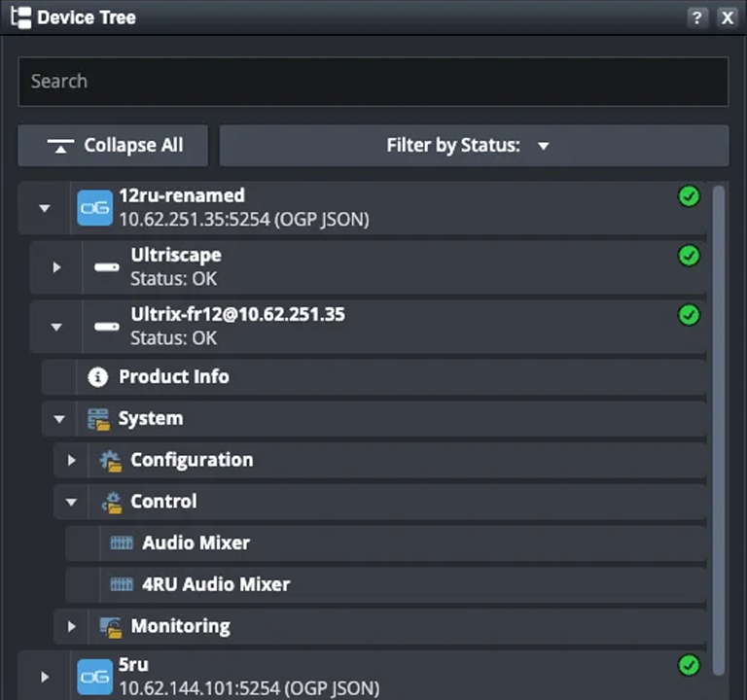Expand the Ultriscape node
The height and width of the screenshot is (700, 747).
(56, 267)
